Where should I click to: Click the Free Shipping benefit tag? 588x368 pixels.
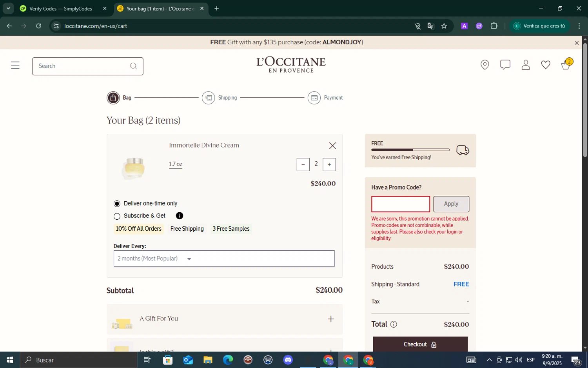[187, 229]
